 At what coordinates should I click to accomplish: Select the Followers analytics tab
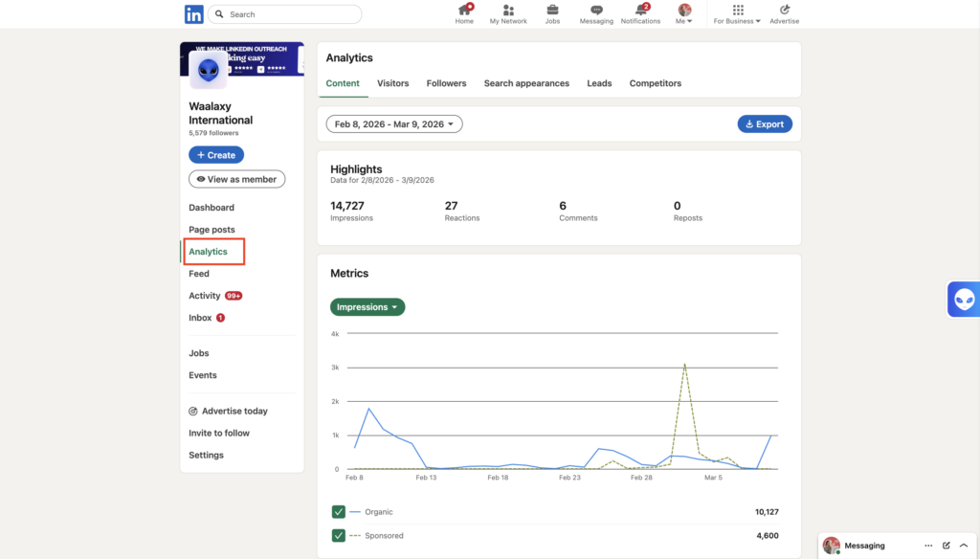pyautogui.click(x=446, y=83)
